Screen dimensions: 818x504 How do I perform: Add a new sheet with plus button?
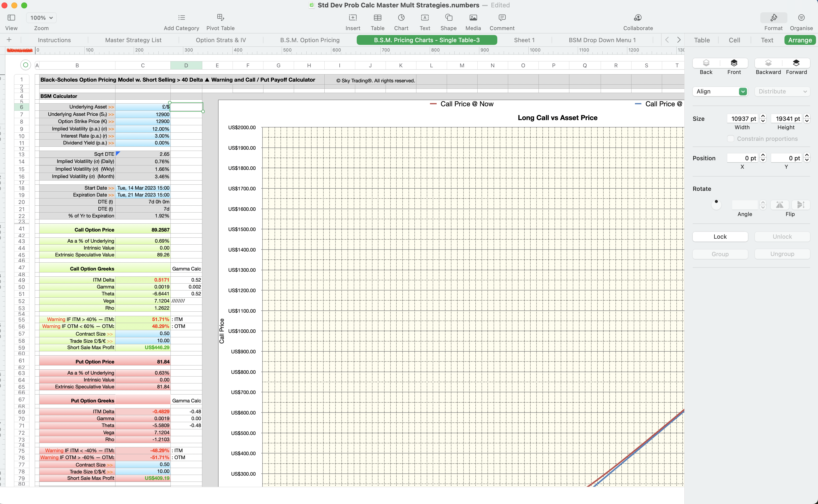tap(9, 40)
